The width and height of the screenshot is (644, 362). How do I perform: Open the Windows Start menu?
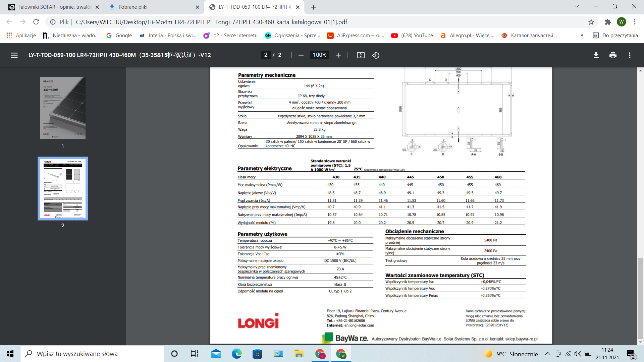coord(10,354)
